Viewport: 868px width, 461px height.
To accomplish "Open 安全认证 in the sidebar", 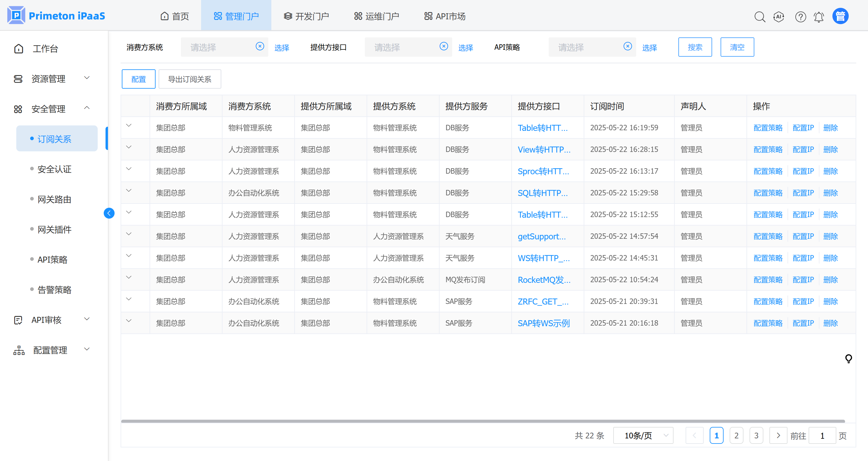I will click(x=54, y=169).
